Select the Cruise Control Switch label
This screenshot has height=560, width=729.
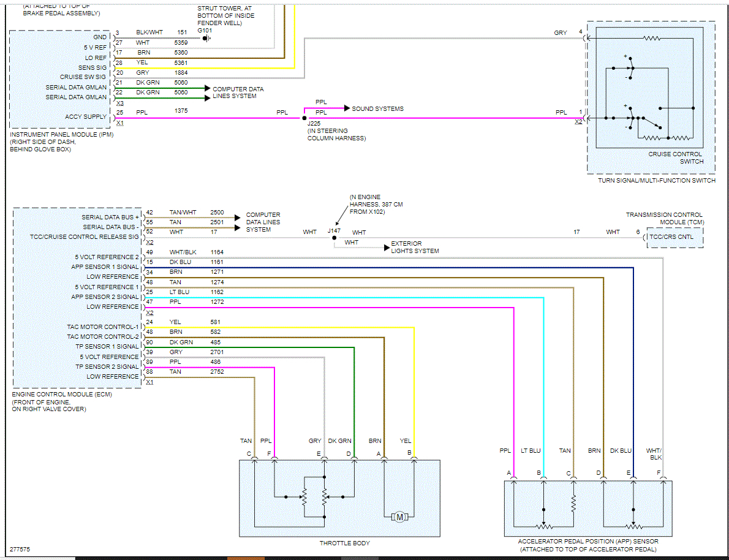[x=676, y=157]
